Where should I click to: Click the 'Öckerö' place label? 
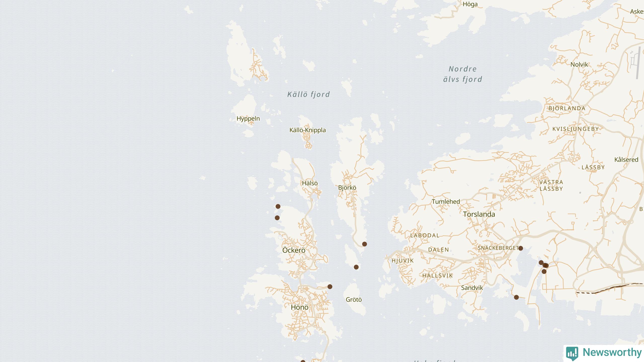pyautogui.click(x=294, y=250)
